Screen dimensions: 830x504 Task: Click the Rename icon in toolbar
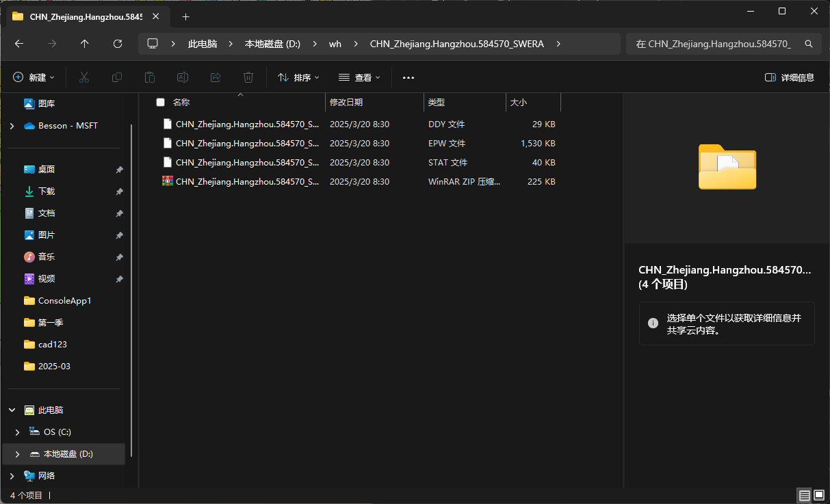183,77
